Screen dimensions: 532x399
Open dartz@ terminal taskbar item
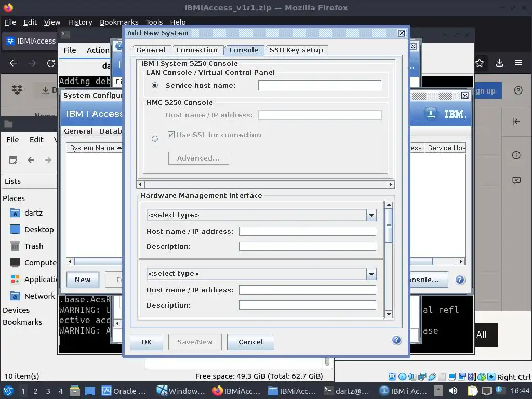[347, 391]
